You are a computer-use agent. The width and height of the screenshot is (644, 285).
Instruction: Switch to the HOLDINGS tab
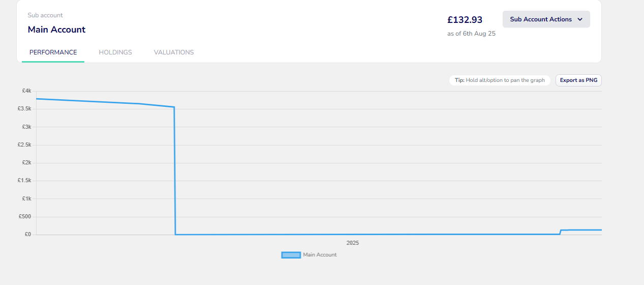(115, 52)
